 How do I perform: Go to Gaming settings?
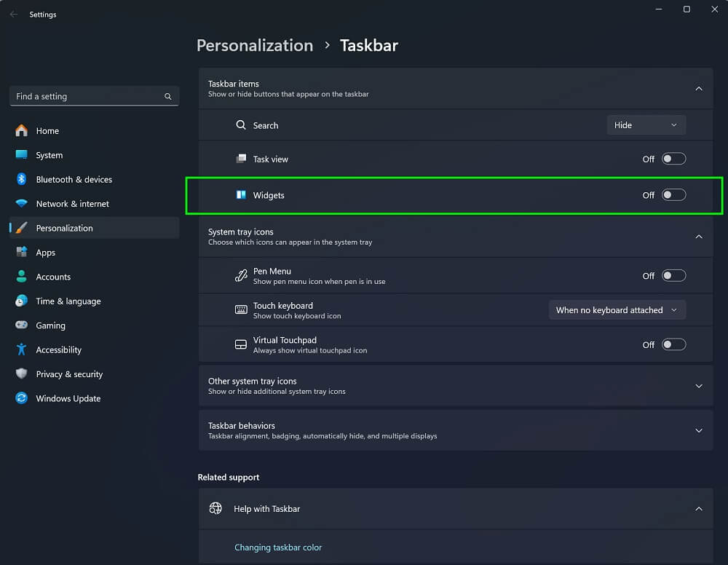click(94, 325)
